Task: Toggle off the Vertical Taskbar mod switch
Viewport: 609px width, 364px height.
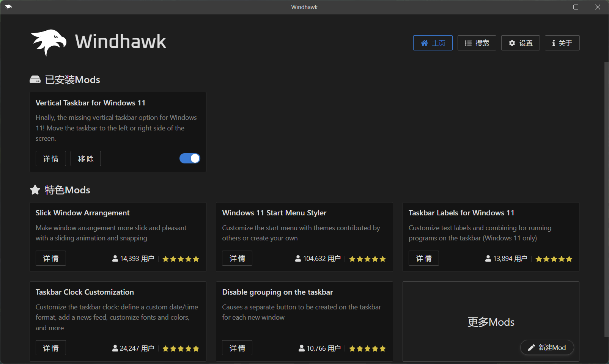Action: (x=190, y=158)
